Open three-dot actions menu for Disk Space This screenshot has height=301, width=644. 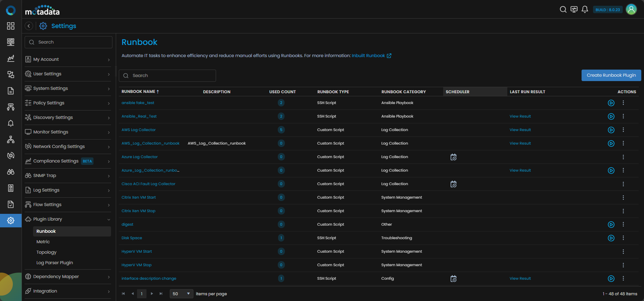click(x=623, y=238)
